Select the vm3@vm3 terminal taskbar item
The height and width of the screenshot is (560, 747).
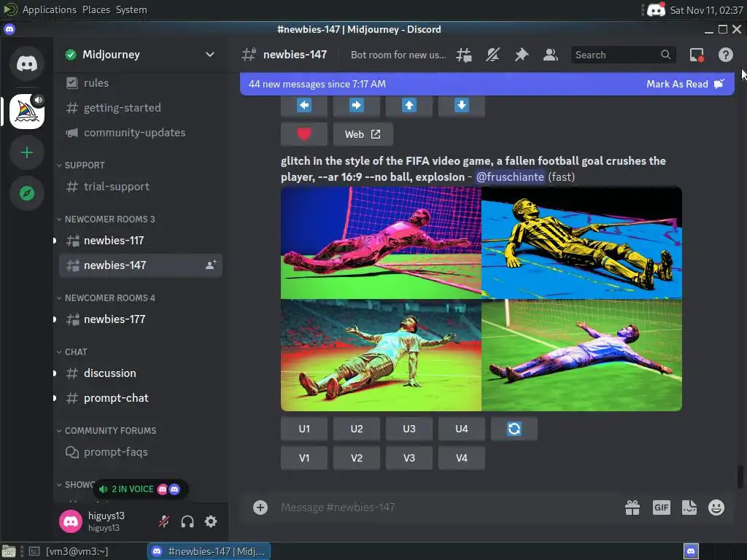[x=77, y=551]
